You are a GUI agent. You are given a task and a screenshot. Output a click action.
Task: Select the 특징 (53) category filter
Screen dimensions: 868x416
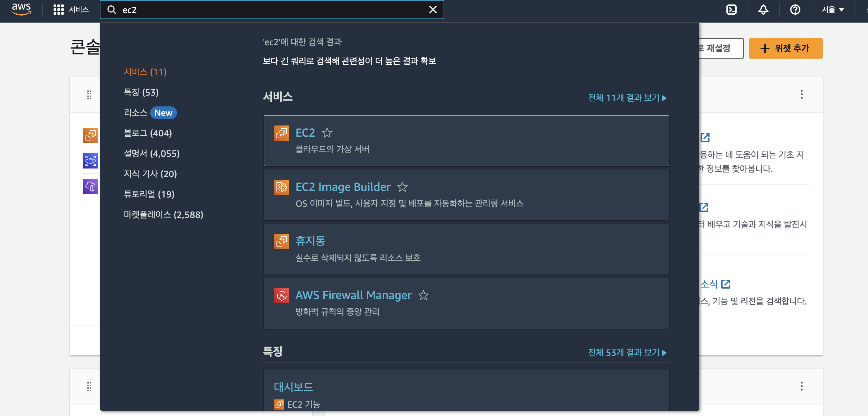point(141,92)
